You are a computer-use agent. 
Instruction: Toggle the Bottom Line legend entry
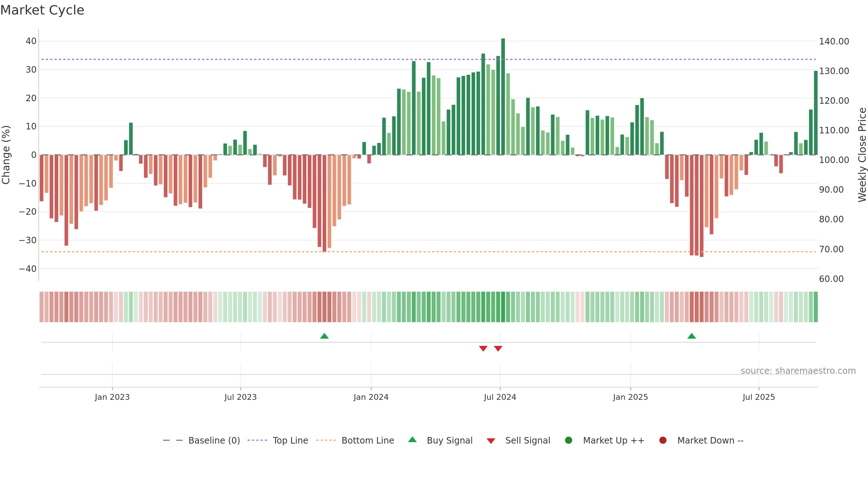coord(355,440)
